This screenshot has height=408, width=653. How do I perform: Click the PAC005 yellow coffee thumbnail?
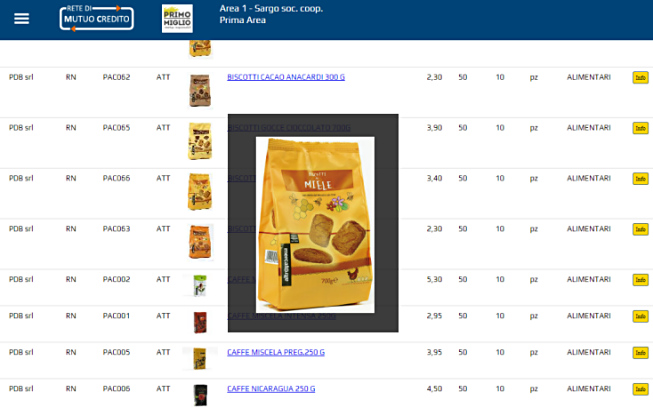pos(199,358)
